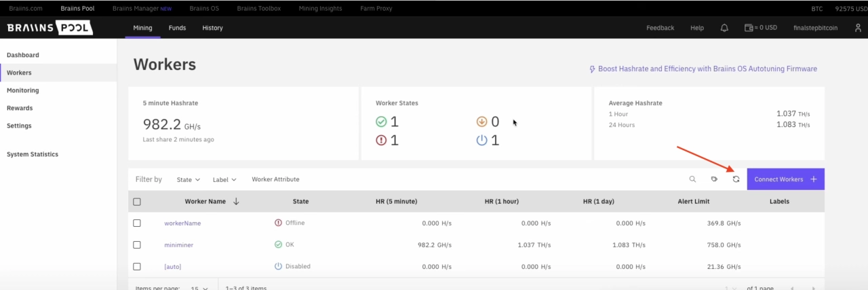Select Workers in the sidebar

coord(58,73)
